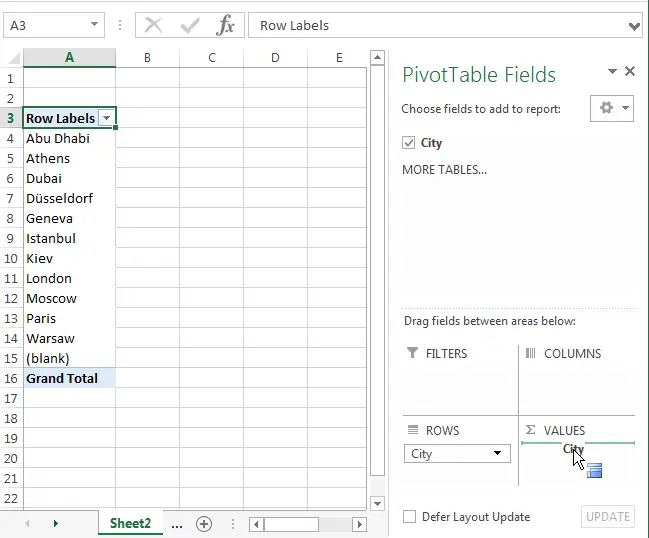
Task: Enable Defer Layout Update checkbox
Action: pos(409,516)
